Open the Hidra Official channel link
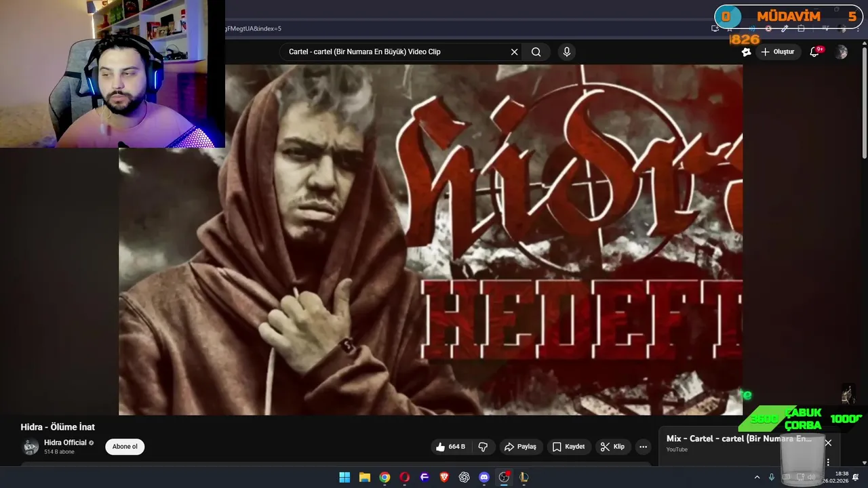The image size is (868, 488). tap(65, 443)
